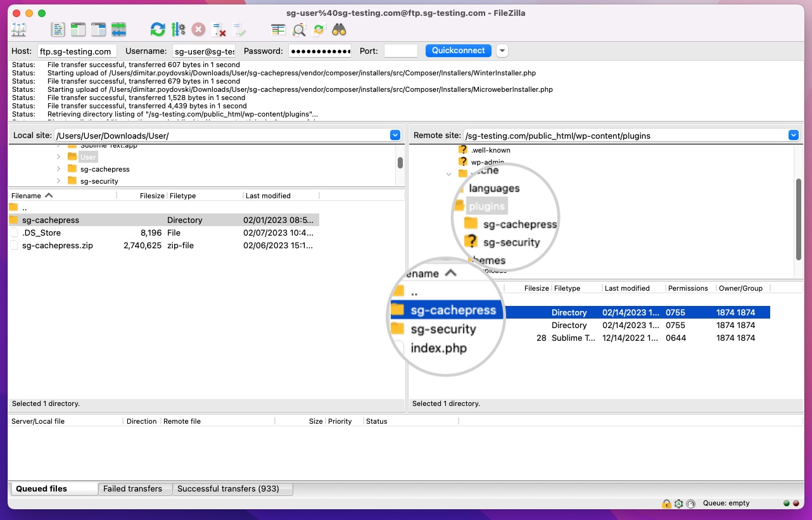Search for files with binoculars icon

[339, 29]
